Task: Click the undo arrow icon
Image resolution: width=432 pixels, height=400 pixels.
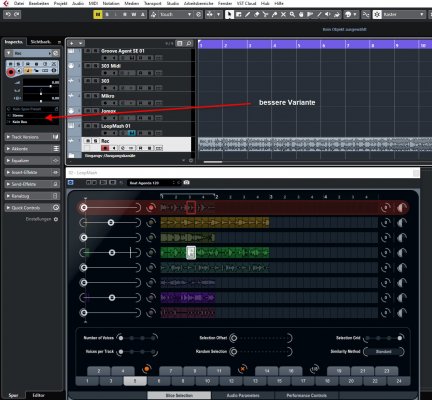Action: (8, 14)
